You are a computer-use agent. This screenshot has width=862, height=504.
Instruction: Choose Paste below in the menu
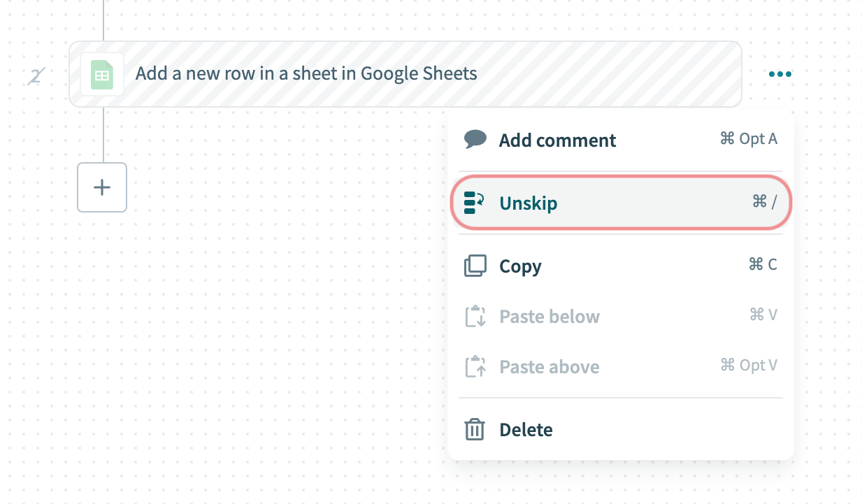point(549,316)
